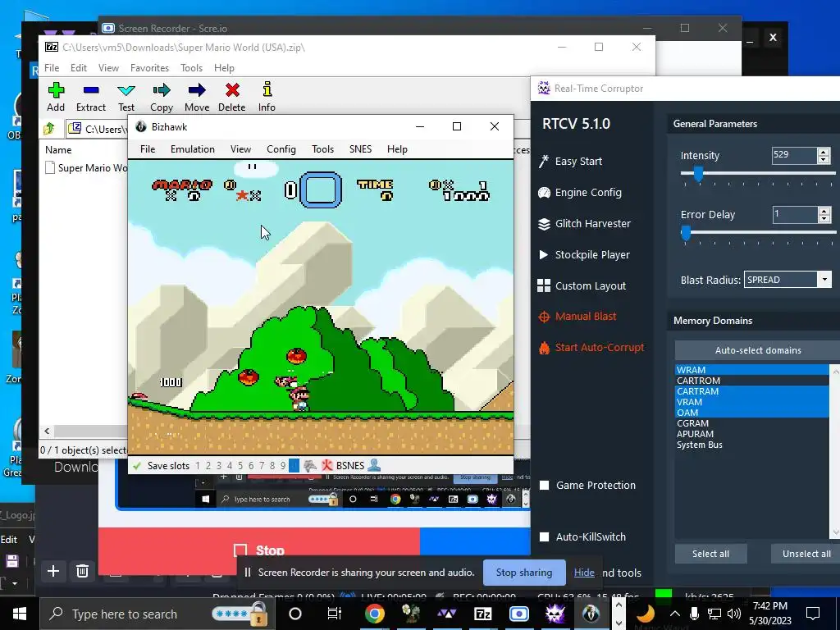Open the 7-Zip Tools menu
This screenshot has height=630, width=840.
[x=191, y=68]
